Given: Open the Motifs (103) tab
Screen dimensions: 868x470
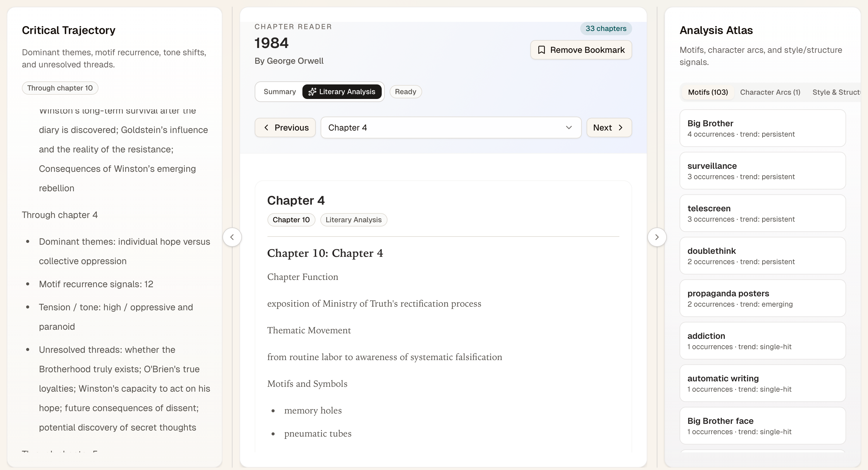Looking at the screenshot, I should coord(708,92).
